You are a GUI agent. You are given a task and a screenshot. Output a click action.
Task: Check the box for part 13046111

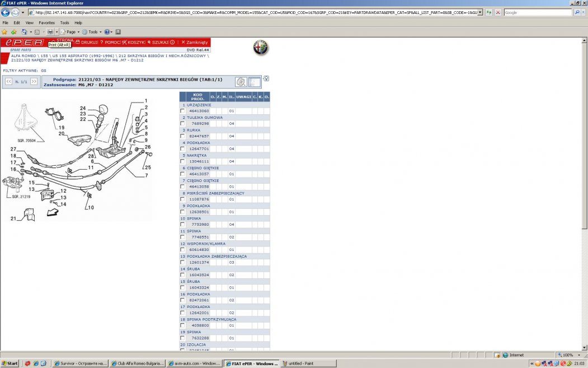coord(182,161)
